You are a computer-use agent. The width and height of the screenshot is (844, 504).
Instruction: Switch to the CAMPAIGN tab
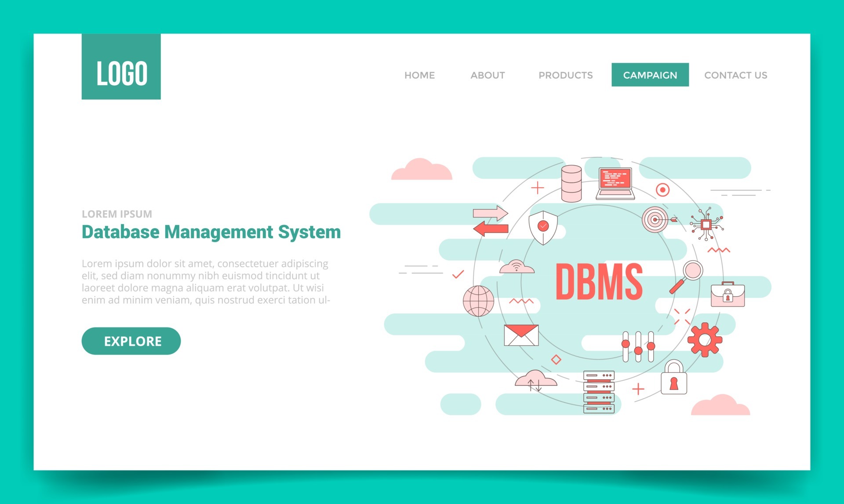point(650,75)
